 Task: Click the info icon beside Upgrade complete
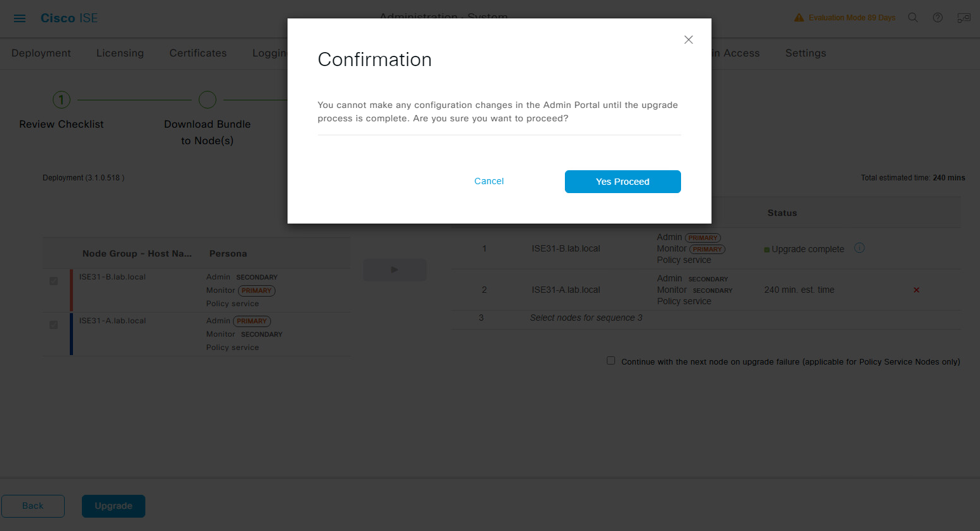(x=859, y=248)
